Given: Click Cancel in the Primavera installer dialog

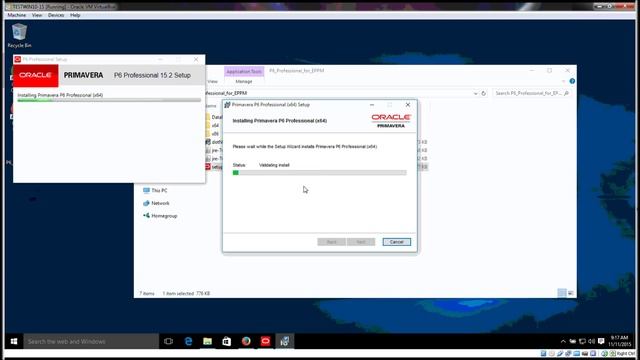Looking at the screenshot, I should 396,242.
